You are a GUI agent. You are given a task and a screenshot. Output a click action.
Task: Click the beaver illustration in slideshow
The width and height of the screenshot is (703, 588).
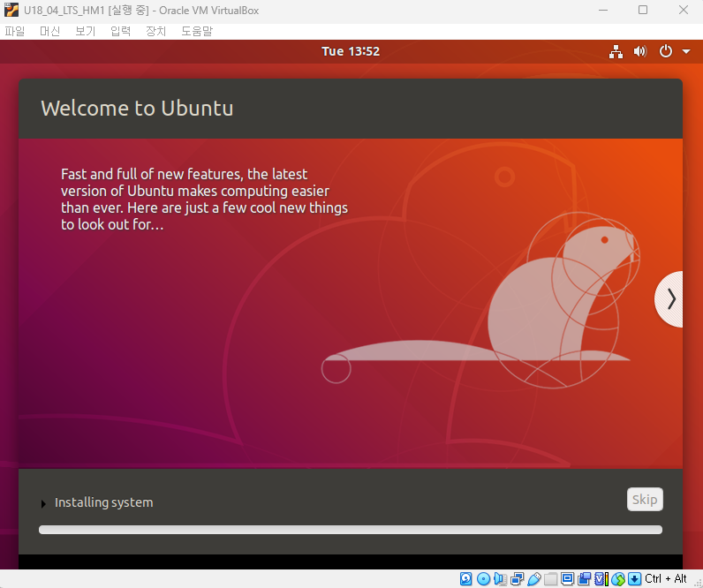(480, 300)
